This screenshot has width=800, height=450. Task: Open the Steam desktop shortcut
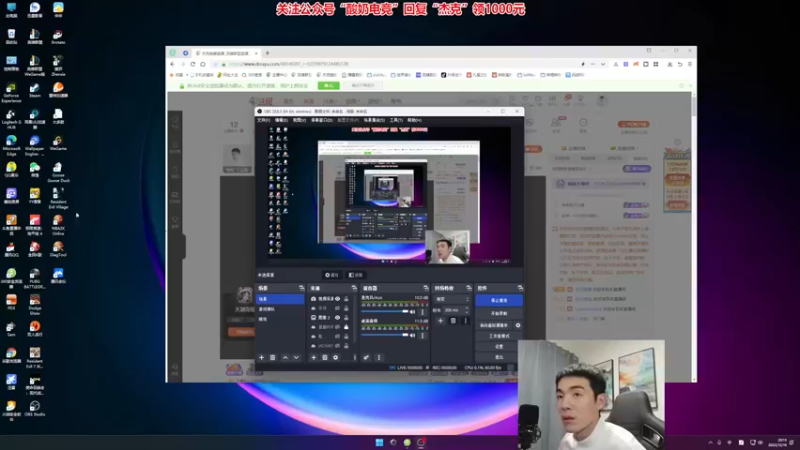(x=35, y=90)
